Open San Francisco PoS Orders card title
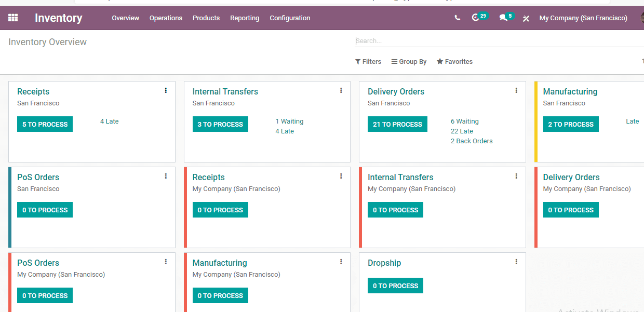The height and width of the screenshot is (312, 644). click(38, 177)
